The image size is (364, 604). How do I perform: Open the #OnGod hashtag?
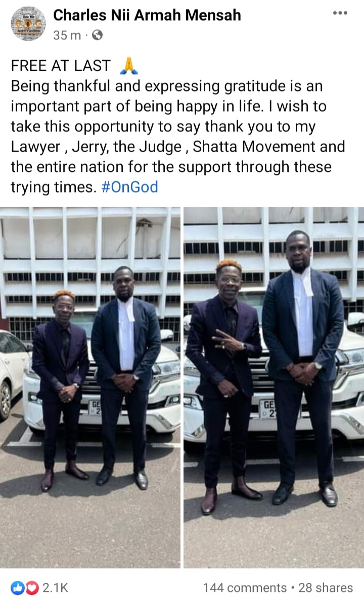(130, 187)
